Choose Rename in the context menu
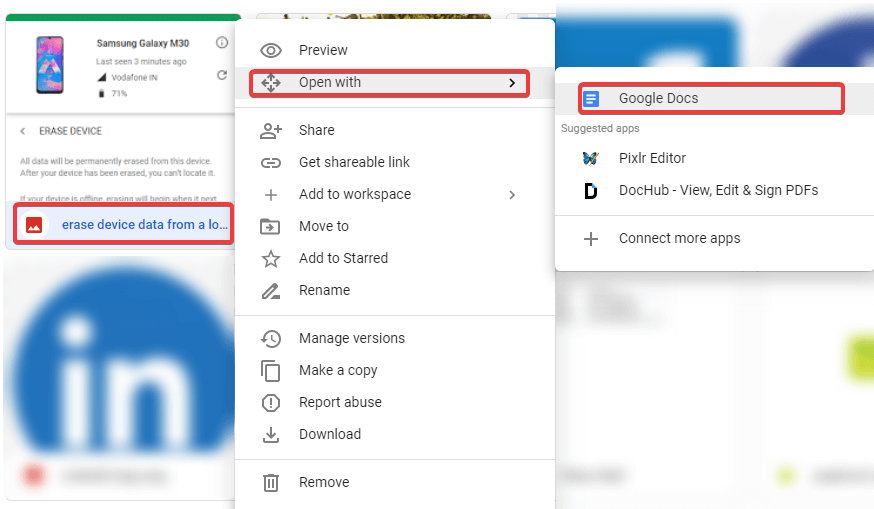 pos(395,290)
